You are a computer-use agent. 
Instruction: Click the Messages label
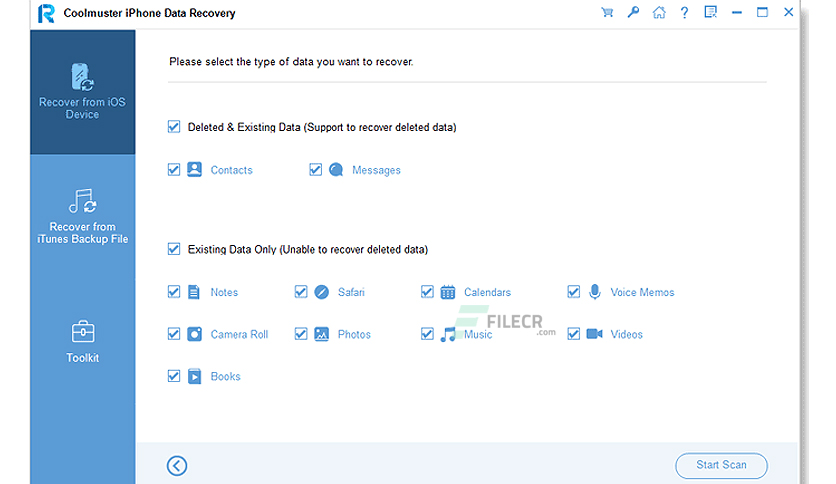click(x=376, y=171)
